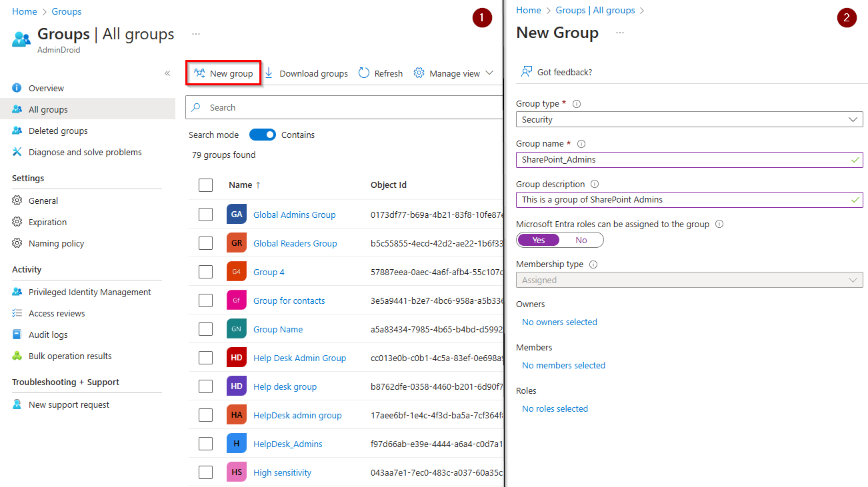Sort groups by the Name column header
Screen dimensions: 868x487
(243, 185)
